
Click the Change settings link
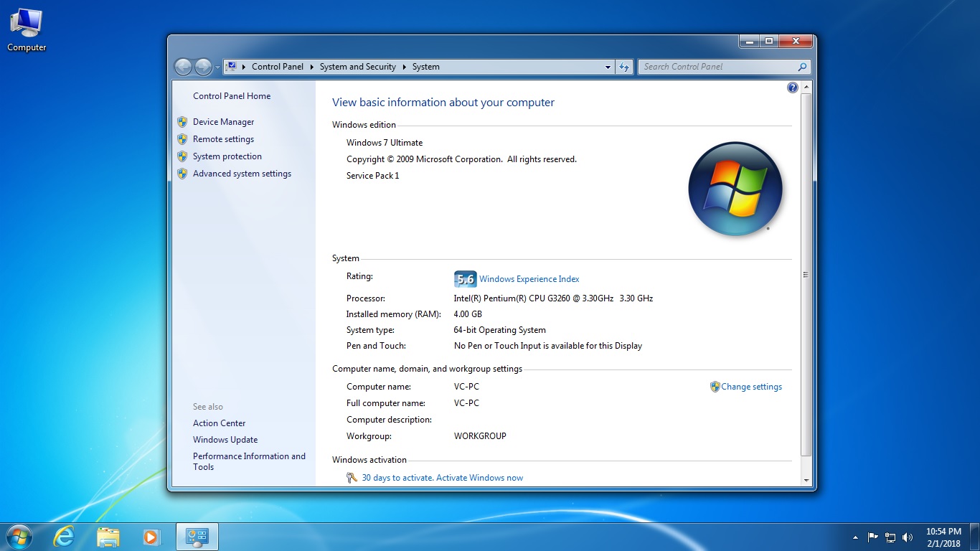coord(751,387)
